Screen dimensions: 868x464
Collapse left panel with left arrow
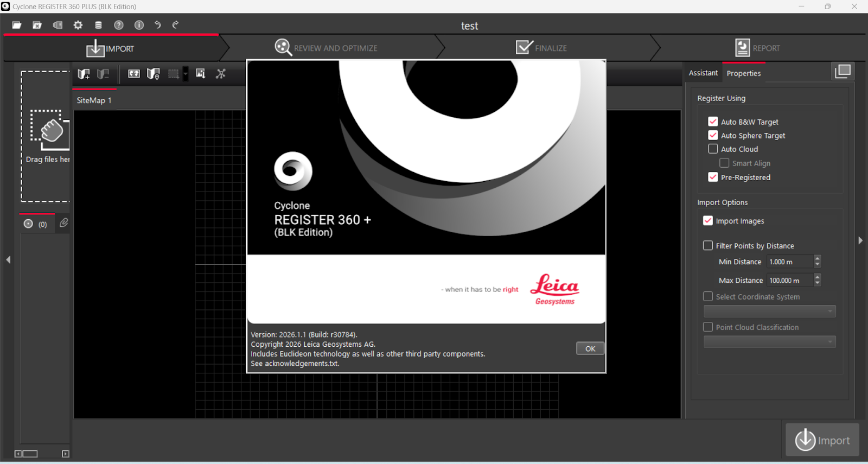[x=8, y=260]
